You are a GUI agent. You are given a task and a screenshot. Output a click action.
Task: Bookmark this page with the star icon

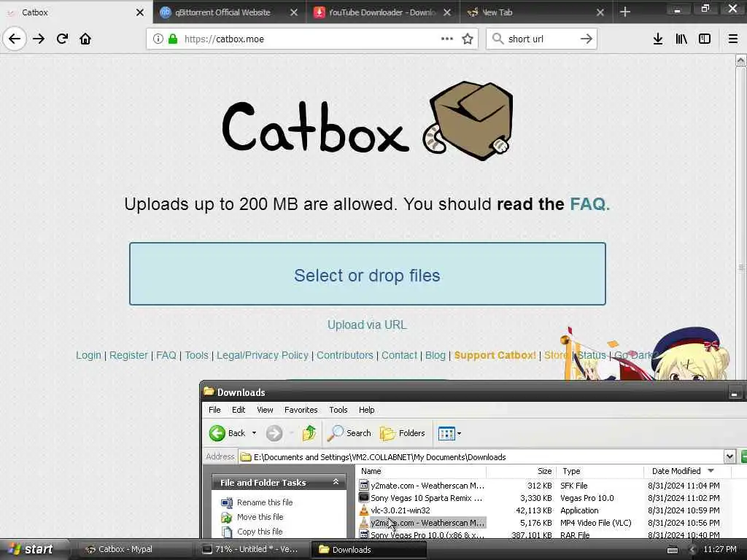point(468,39)
